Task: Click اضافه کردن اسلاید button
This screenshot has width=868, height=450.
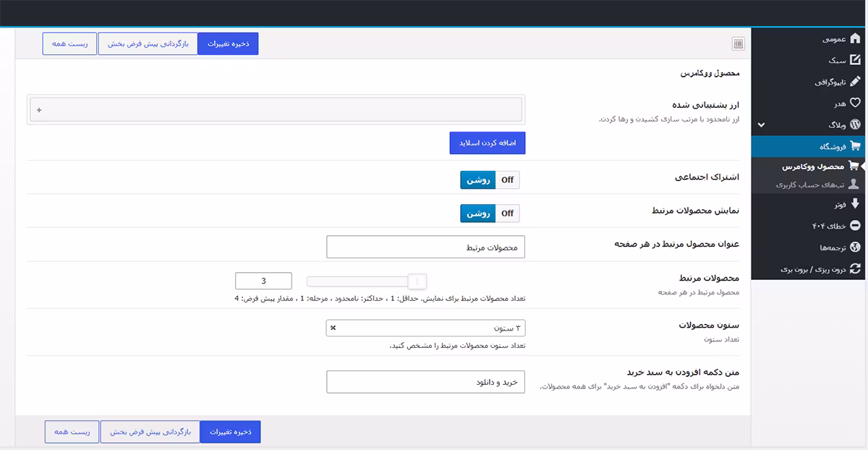Action: pos(488,143)
